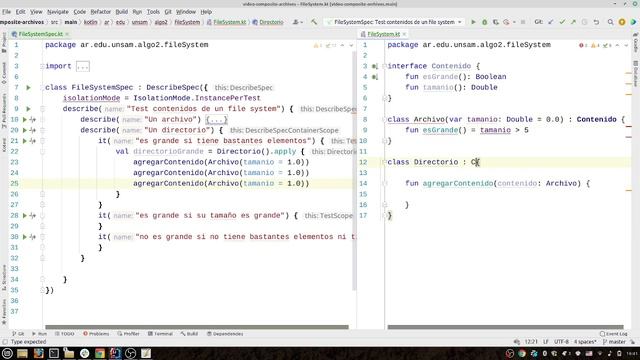Run FileSystemSpec class via gutter arrow on line 7

click(x=28, y=87)
